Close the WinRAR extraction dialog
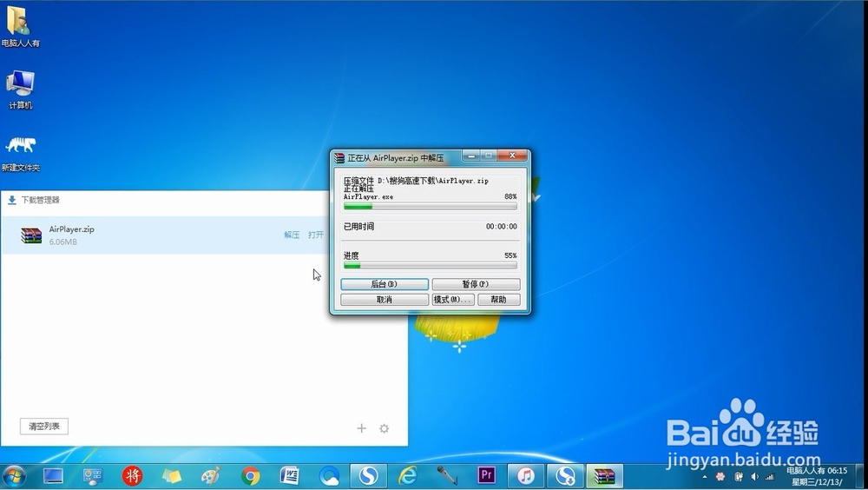 (512, 156)
